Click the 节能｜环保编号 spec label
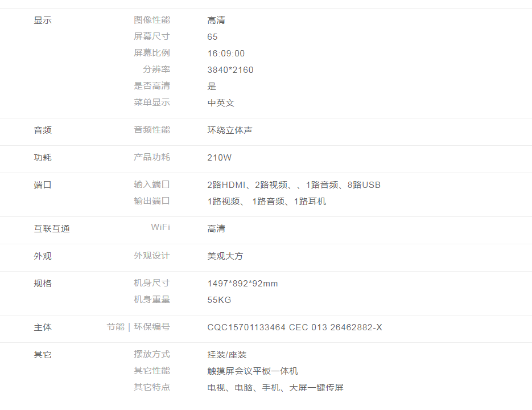Screen dimensions: 532x410 click(x=138, y=327)
